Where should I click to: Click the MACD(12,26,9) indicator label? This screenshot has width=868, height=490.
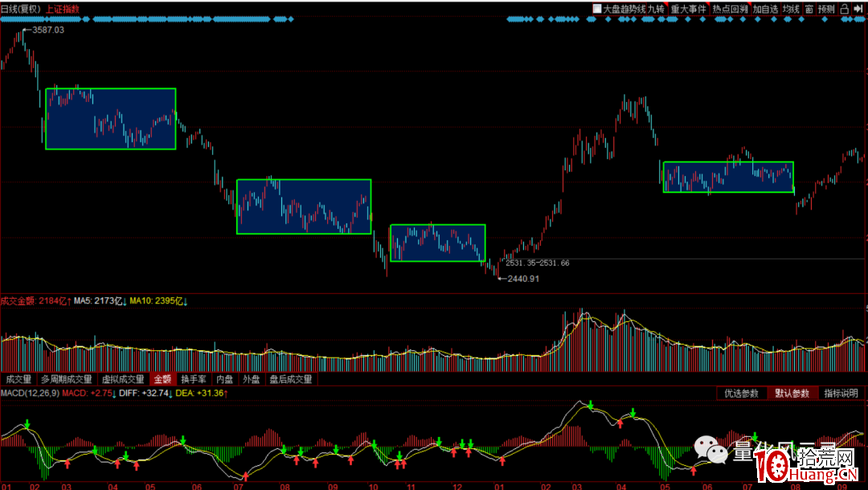pos(30,394)
